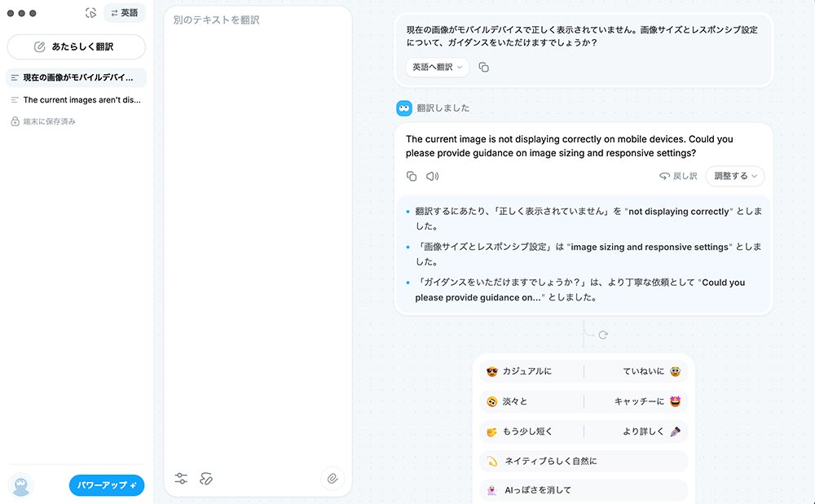Copy the original Japanese source text

coord(484,68)
